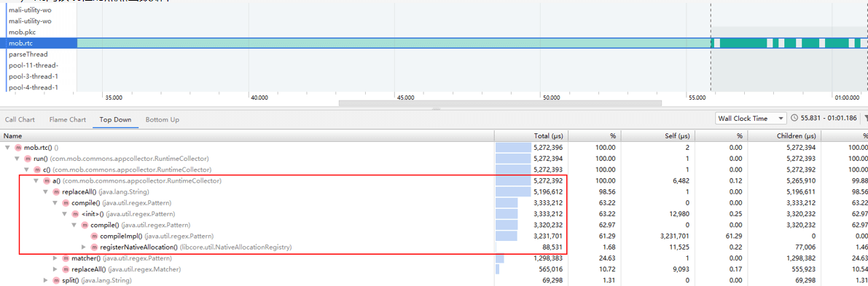The height and width of the screenshot is (286, 868).
Task: Click the 01:00.000 timeline label
Action: [x=846, y=98]
